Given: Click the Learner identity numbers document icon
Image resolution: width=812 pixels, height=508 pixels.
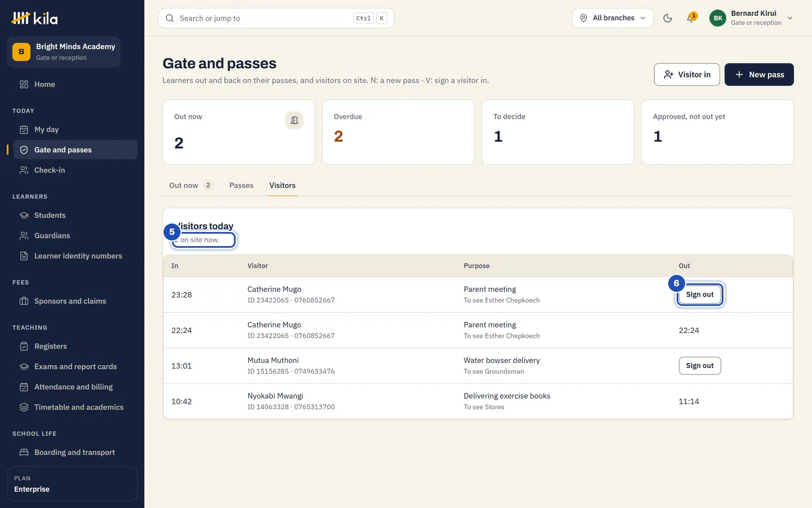Looking at the screenshot, I should coord(24,256).
